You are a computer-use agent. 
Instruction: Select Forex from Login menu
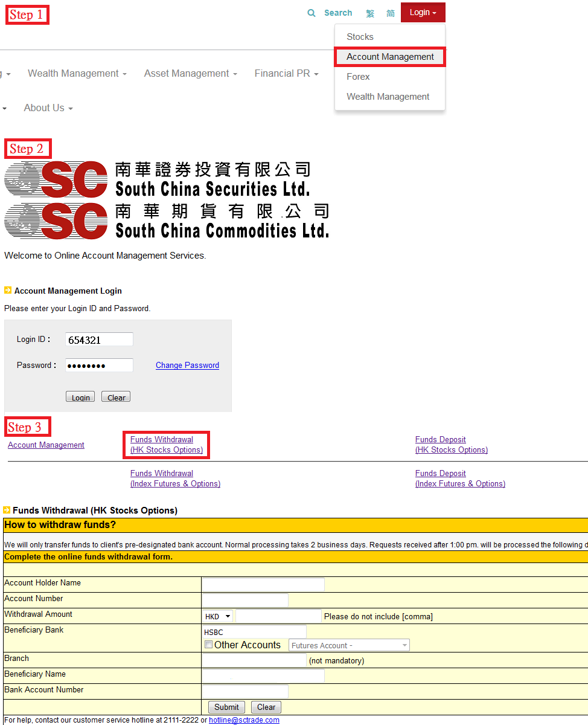pos(358,77)
